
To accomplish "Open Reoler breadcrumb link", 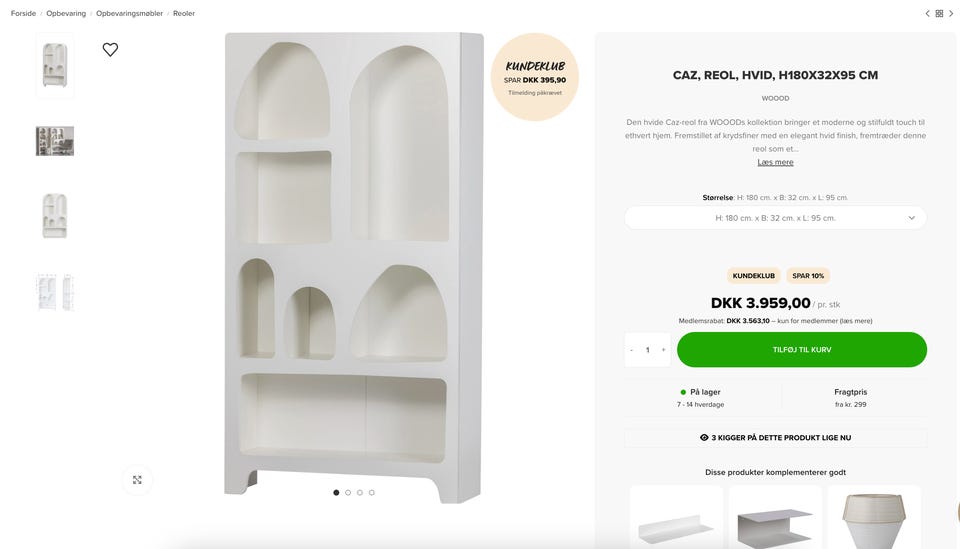I will [x=184, y=13].
